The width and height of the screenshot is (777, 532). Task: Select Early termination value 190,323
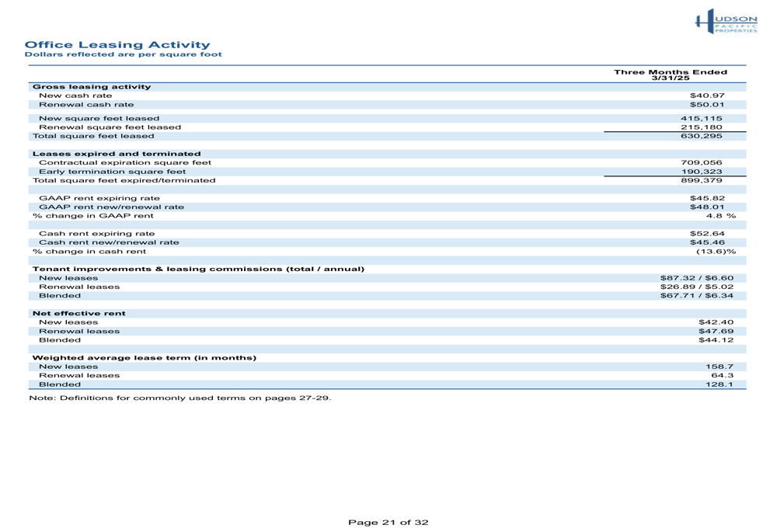click(x=701, y=172)
